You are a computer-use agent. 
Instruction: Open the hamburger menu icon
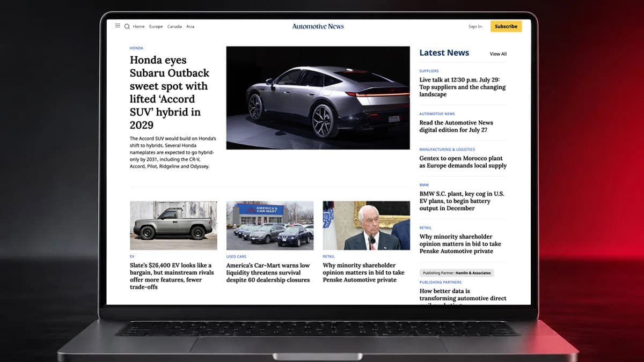coord(118,26)
